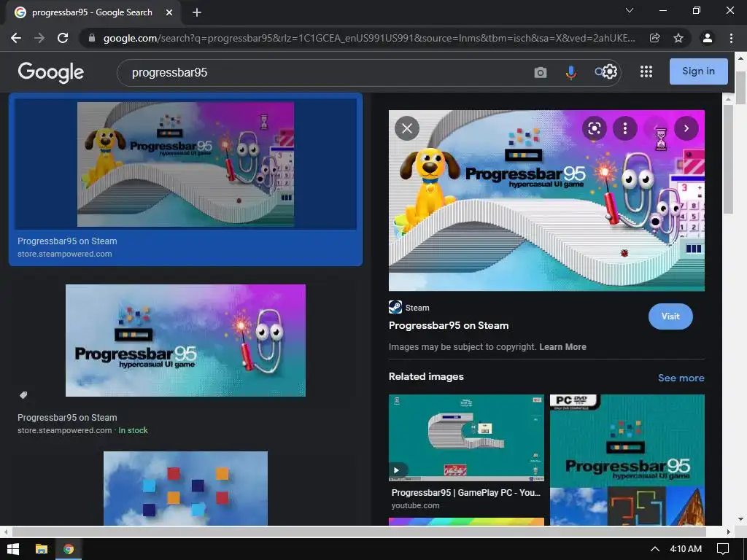This screenshot has width=747, height=560.
Task: Click search by image camera icon
Action: (541, 72)
